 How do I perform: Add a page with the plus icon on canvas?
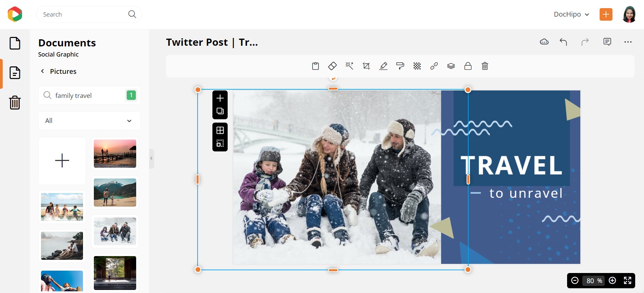[220, 98]
